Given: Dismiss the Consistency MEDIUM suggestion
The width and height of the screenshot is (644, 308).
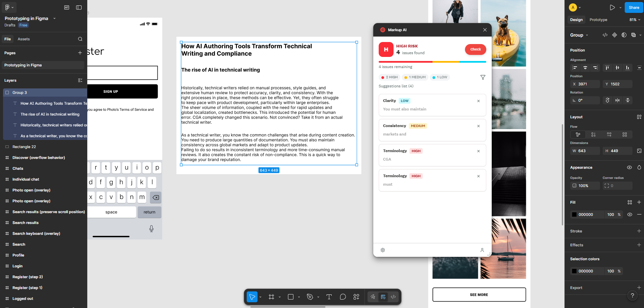Looking at the screenshot, I should point(479,126).
